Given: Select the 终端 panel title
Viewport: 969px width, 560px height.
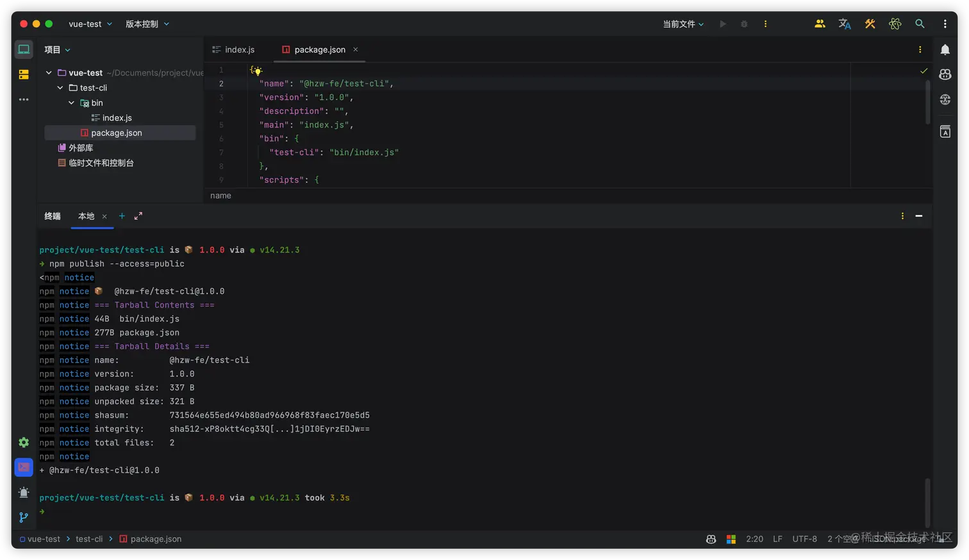Looking at the screenshot, I should point(53,216).
